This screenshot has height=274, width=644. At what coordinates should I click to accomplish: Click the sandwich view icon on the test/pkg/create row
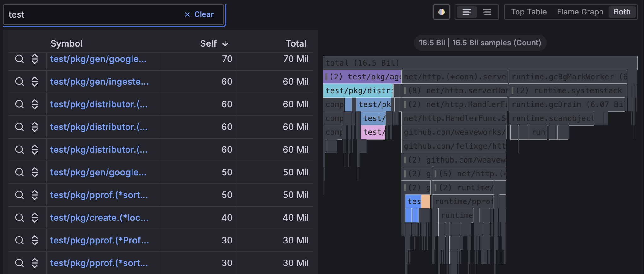click(35, 218)
